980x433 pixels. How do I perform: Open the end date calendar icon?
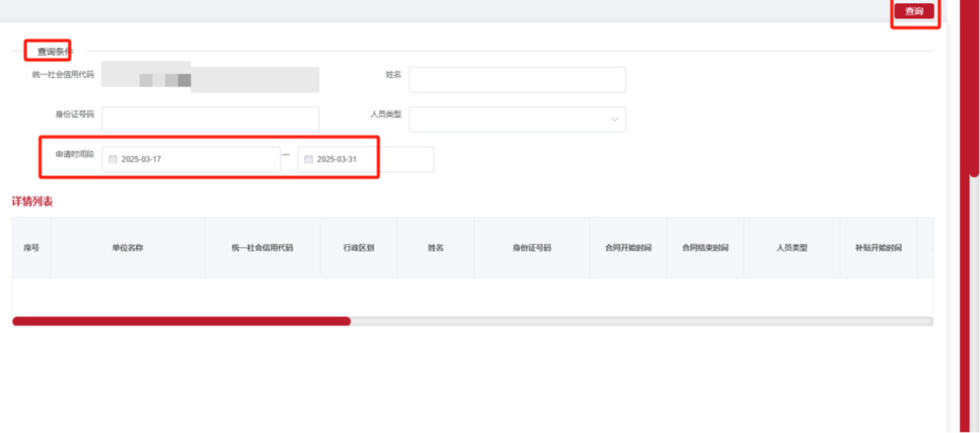(x=309, y=159)
